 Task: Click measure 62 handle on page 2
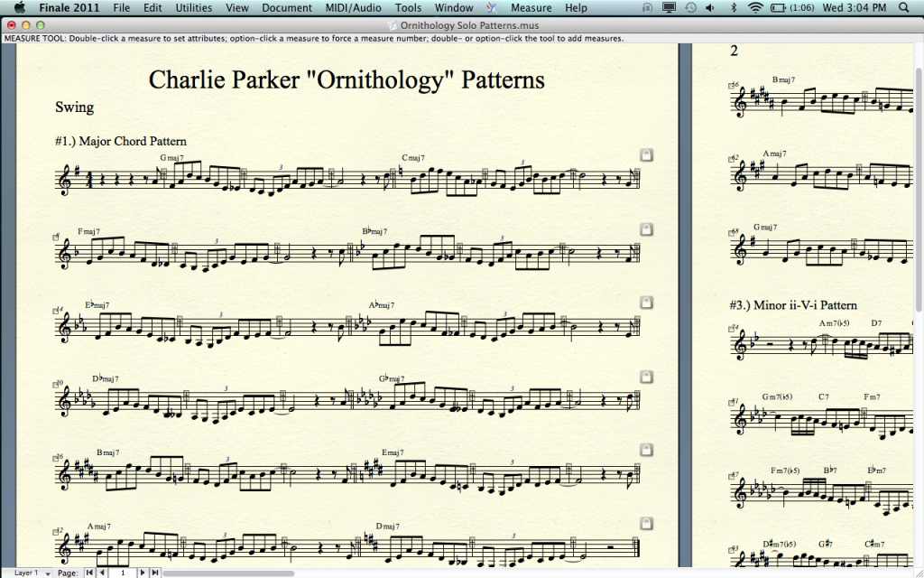[732, 159]
